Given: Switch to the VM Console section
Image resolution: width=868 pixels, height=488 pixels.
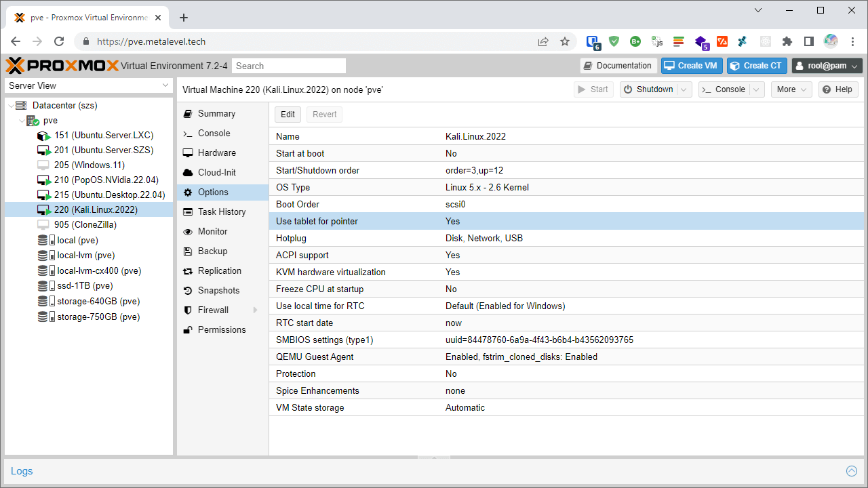Looking at the screenshot, I should [x=223, y=134].
